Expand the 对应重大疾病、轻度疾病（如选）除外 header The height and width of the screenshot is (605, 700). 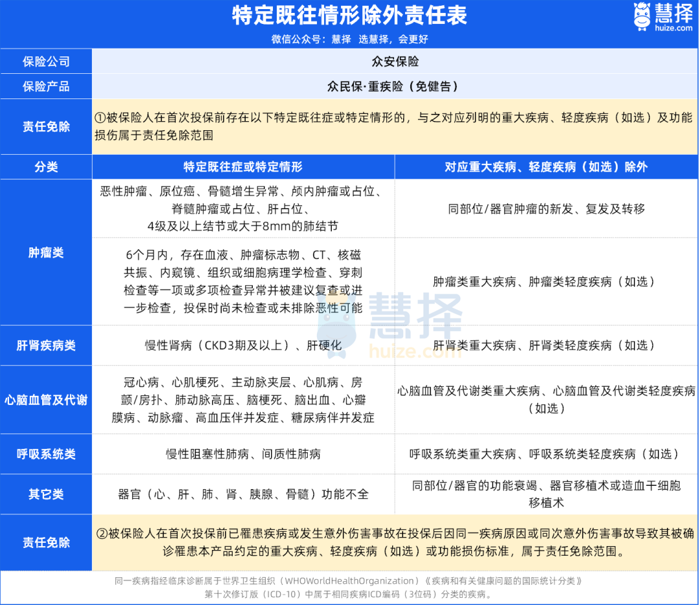point(547,166)
